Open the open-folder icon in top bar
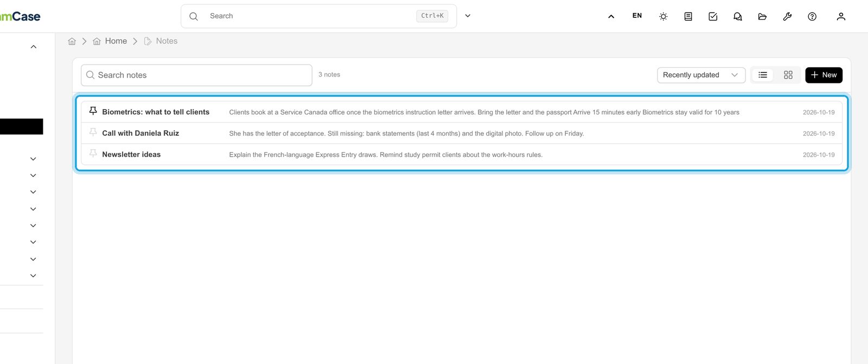Image resolution: width=868 pixels, height=364 pixels. 762,16
